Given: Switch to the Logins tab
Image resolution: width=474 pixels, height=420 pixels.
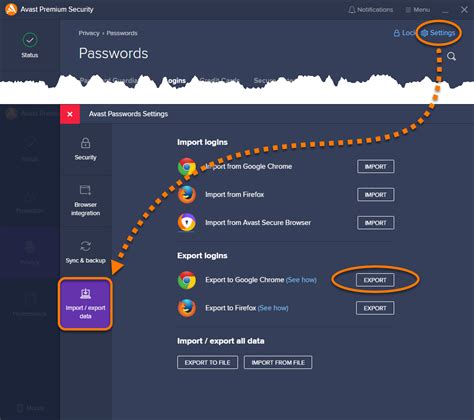Looking at the screenshot, I should click(174, 81).
